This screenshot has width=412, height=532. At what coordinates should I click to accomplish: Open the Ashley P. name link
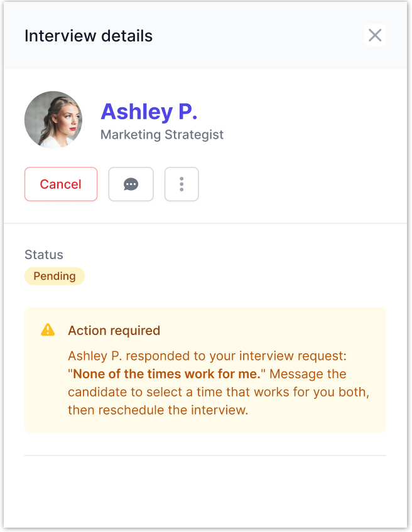point(149,111)
